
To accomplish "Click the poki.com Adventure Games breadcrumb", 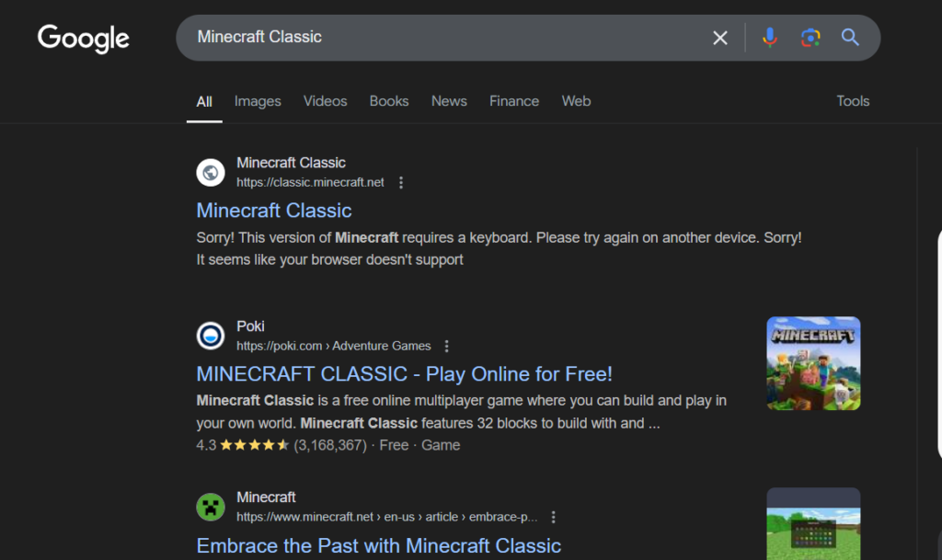I will click(333, 347).
